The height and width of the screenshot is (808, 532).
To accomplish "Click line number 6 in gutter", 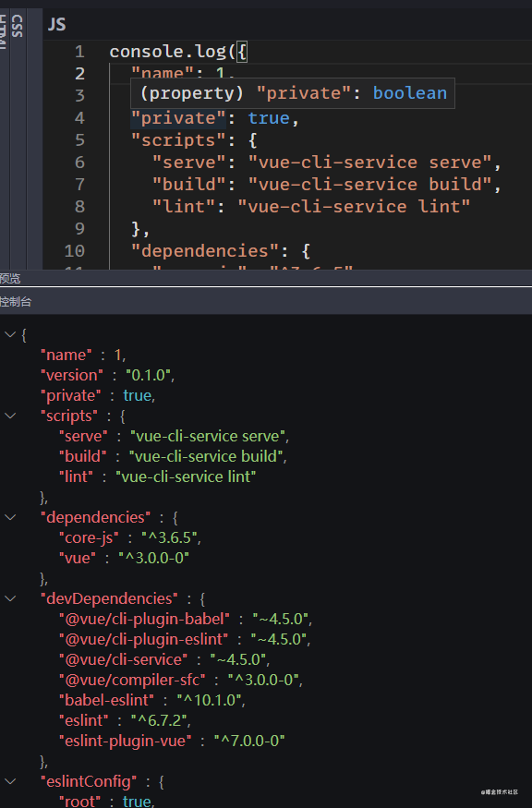I will (x=79, y=163).
